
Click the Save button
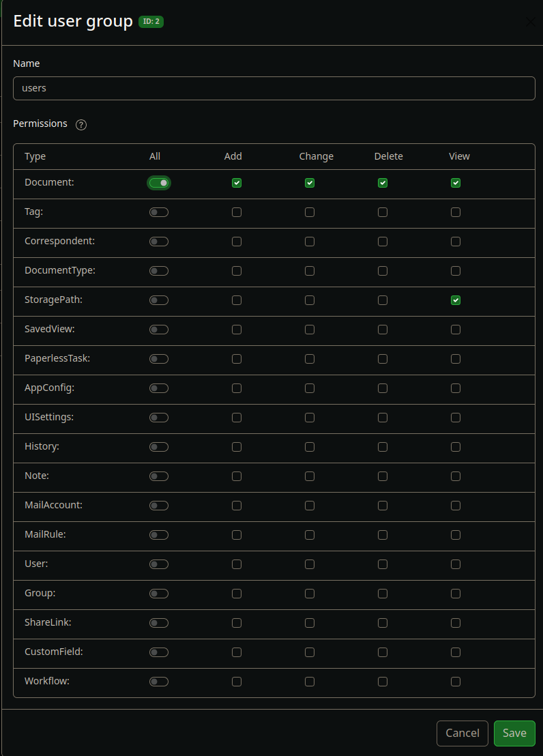[514, 733]
